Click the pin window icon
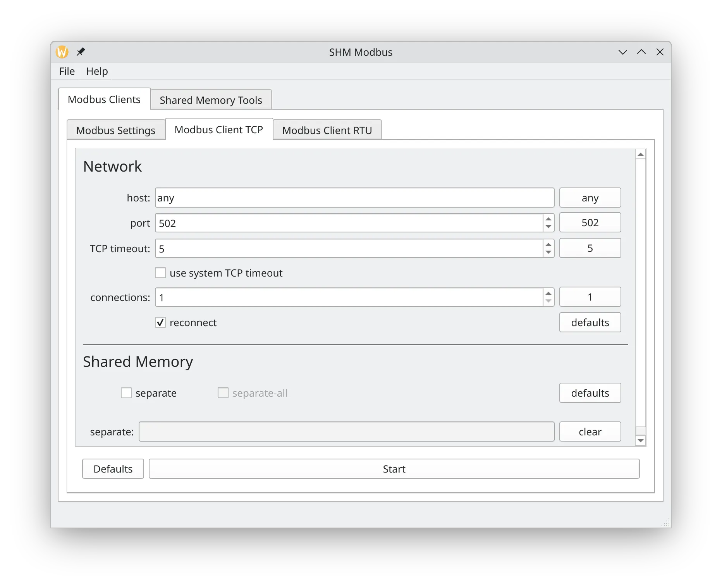722x588 pixels. point(81,52)
